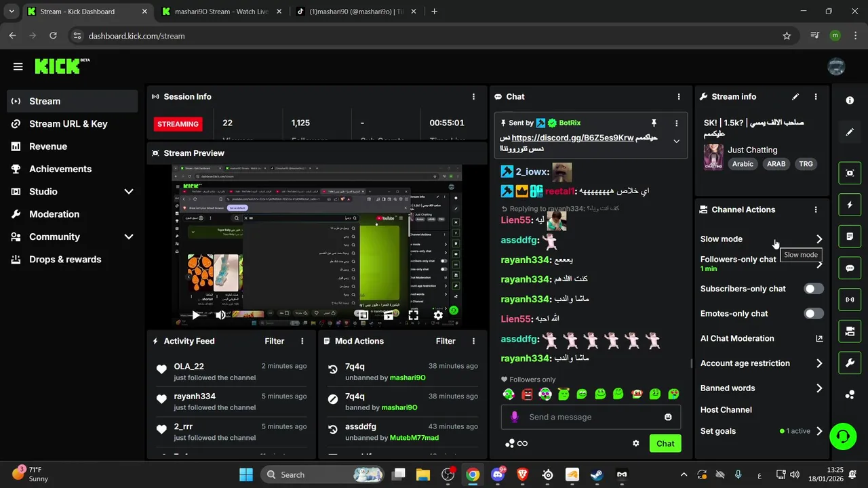Click the purple microphone icon in chat input

point(515,417)
